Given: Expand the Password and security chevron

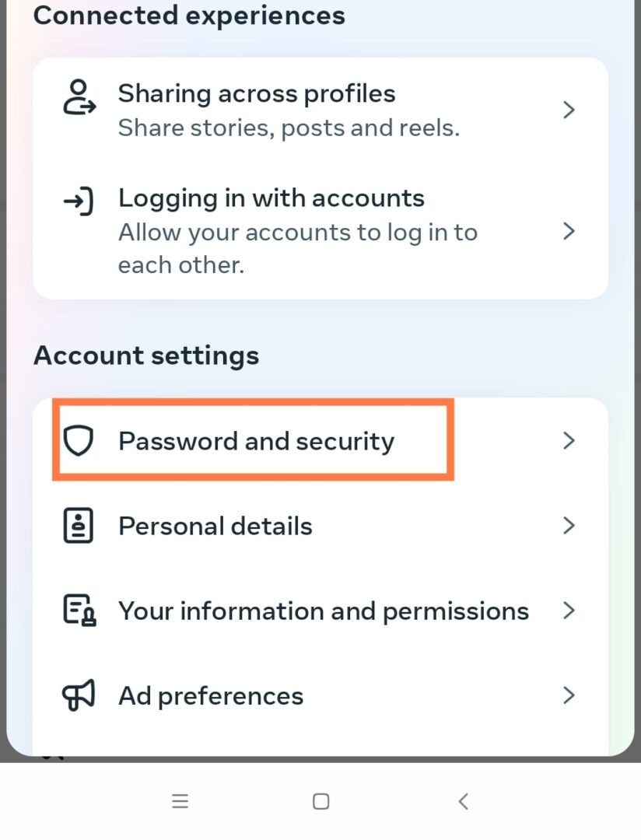Looking at the screenshot, I should pos(569,440).
